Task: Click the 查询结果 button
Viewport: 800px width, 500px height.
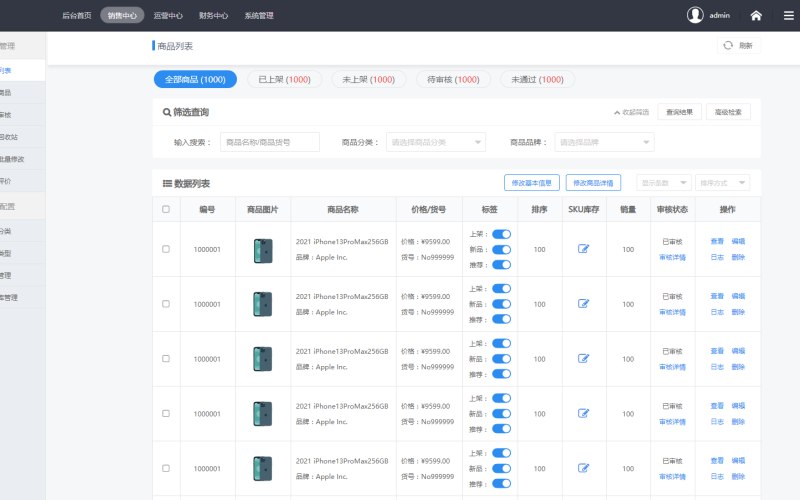Action: [680, 112]
